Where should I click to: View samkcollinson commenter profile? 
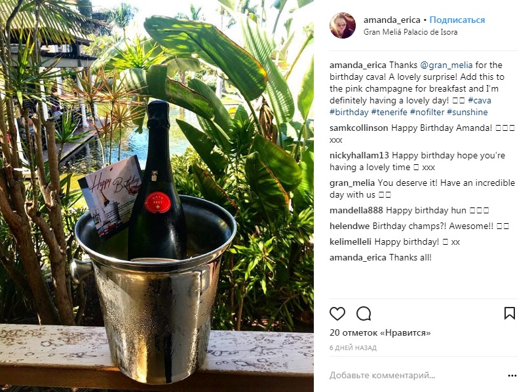pyautogui.click(x=359, y=128)
